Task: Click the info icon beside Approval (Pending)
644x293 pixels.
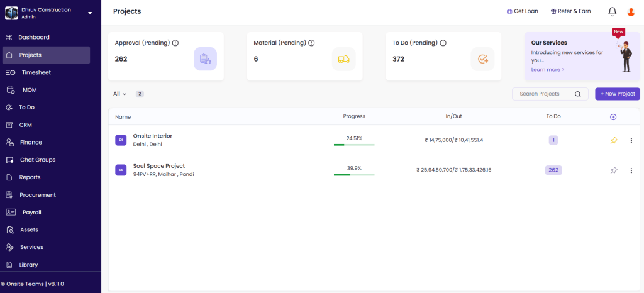Action: [175, 43]
